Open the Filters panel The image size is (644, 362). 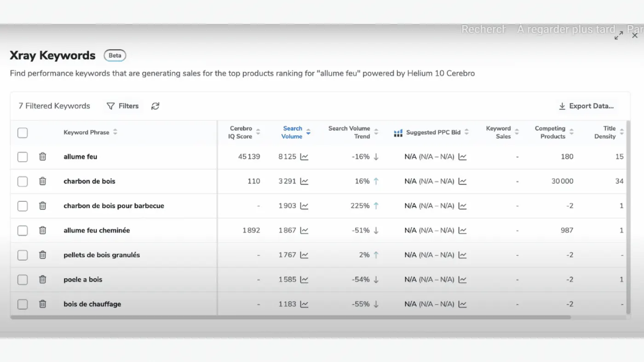[x=122, y=106]
